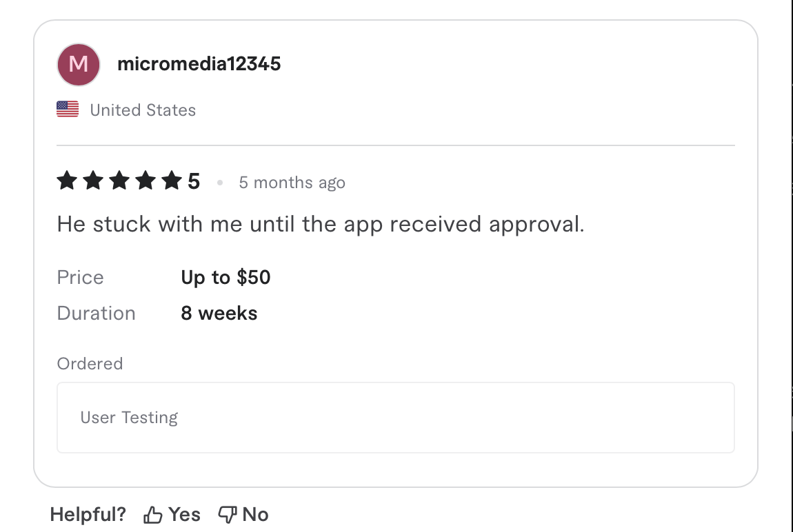
Task: Click the second rating star
Action: coord(94,181)
